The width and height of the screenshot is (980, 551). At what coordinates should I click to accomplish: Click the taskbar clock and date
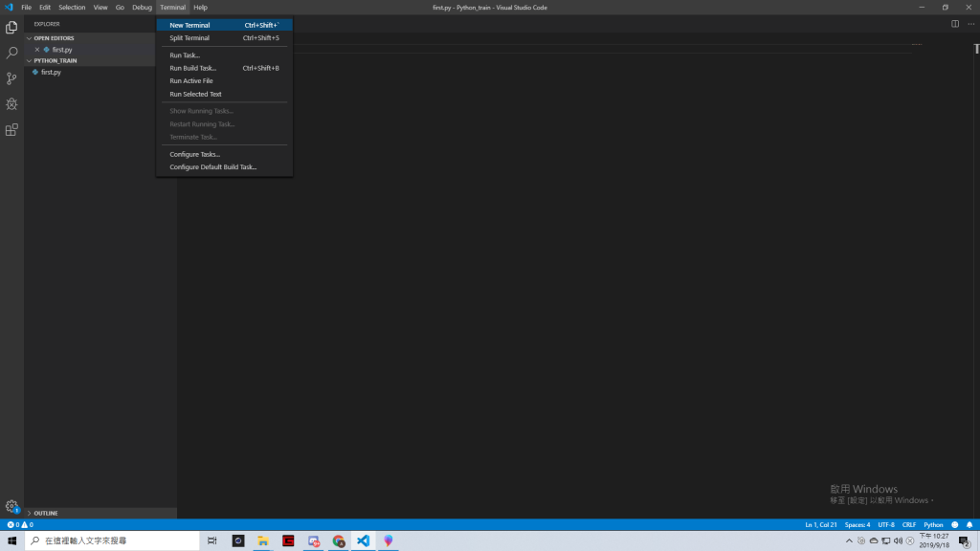pyautogui.click(x=934, y=541)
